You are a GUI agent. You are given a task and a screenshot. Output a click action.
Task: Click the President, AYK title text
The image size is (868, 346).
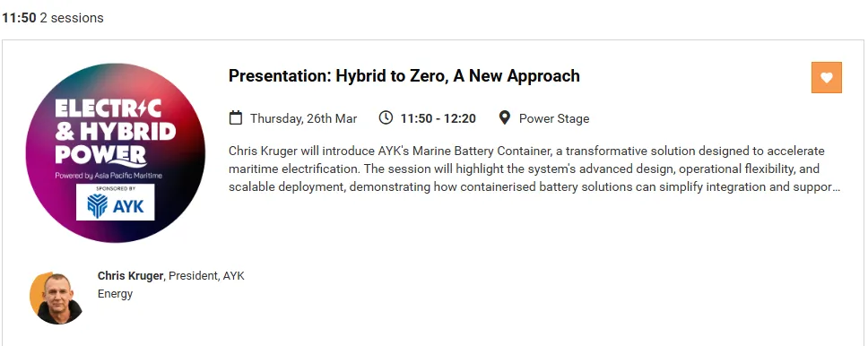pos(206,276)
